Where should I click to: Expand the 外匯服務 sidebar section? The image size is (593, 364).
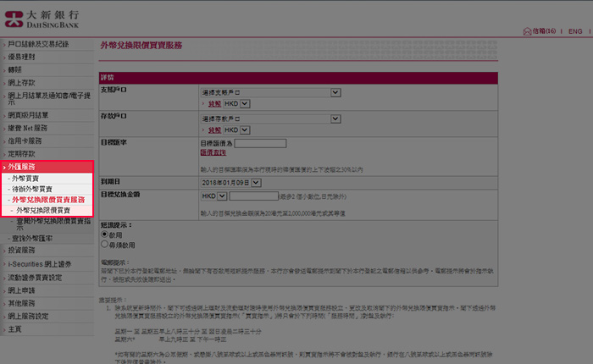coord(25,167)
